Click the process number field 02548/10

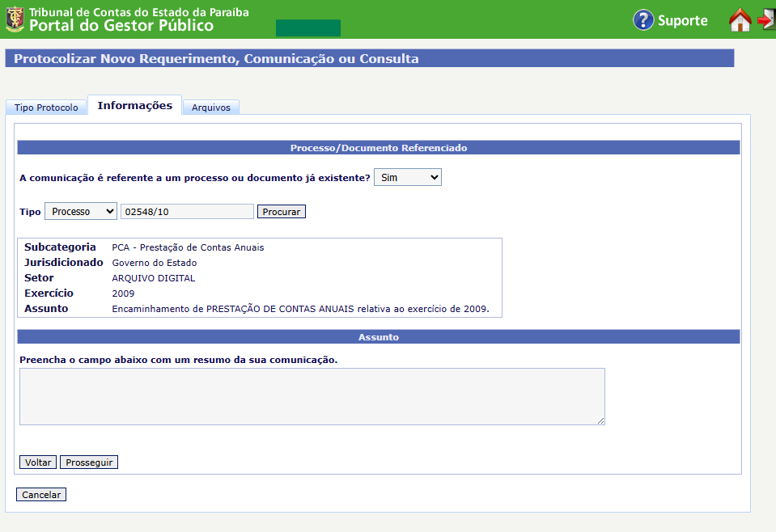[x=187, y=212]
